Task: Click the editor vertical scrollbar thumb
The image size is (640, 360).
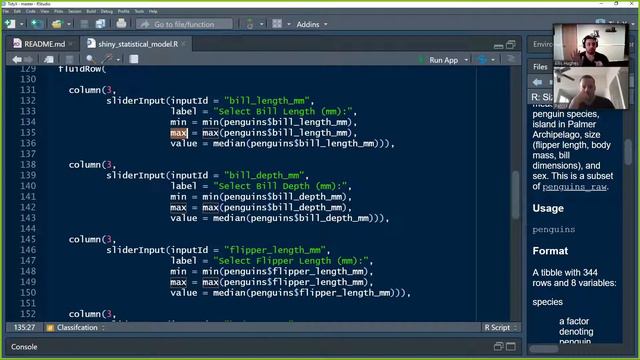Action: point(516,195)
